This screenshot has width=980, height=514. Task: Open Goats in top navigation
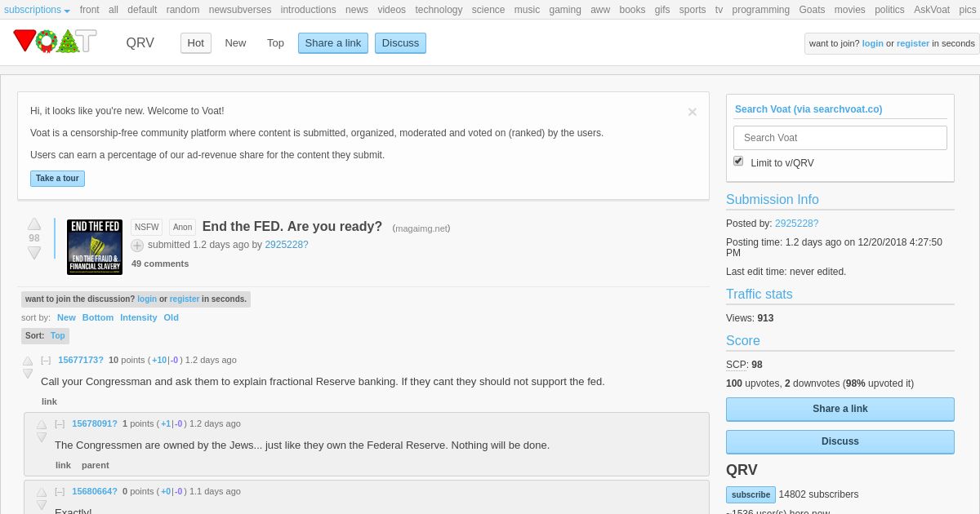tap(812, 10)
